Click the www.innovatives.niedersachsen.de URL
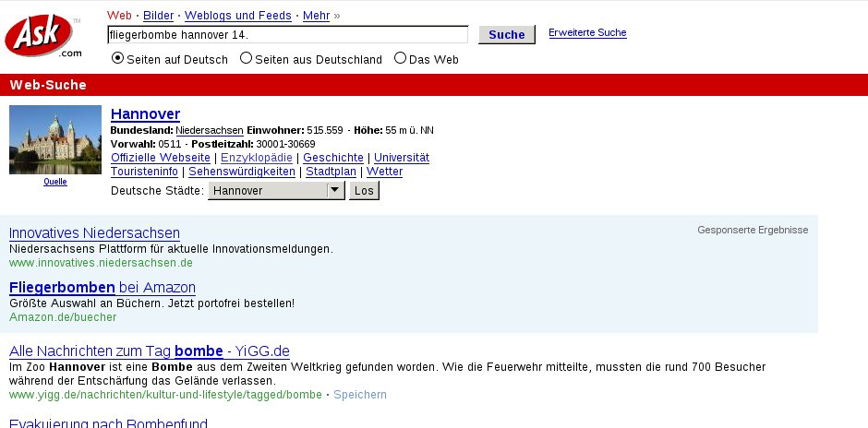 (x=102, y=263)
